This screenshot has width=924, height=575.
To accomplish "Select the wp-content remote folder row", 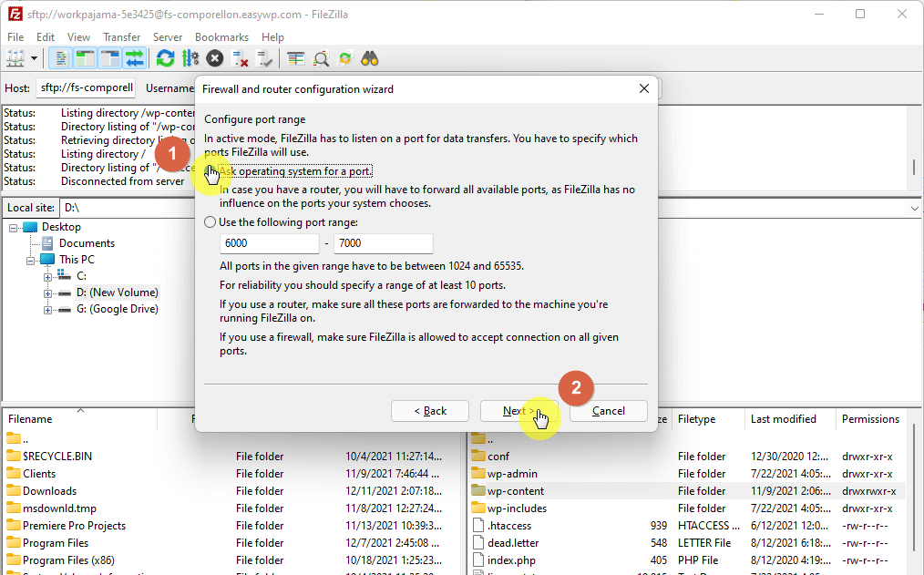I will click(x=687, y=491).
